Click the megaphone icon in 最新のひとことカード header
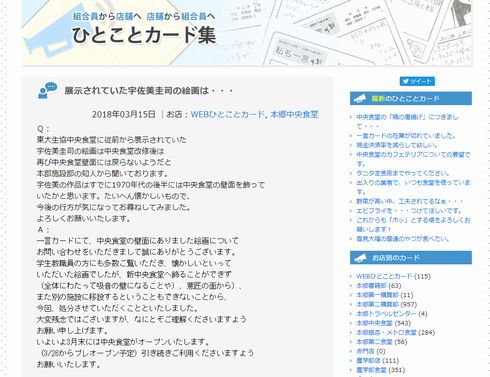The width and height of the screenshot is (490, 377). click(x=360, y=99)
